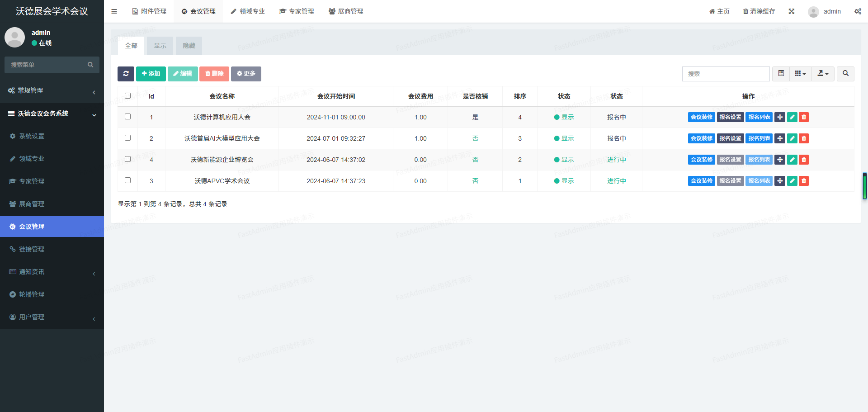Viewport: 868px width, 412px height.
Task: Click 报名列表 for 沃德新能源企业博览会
Action: coord(759,160)
